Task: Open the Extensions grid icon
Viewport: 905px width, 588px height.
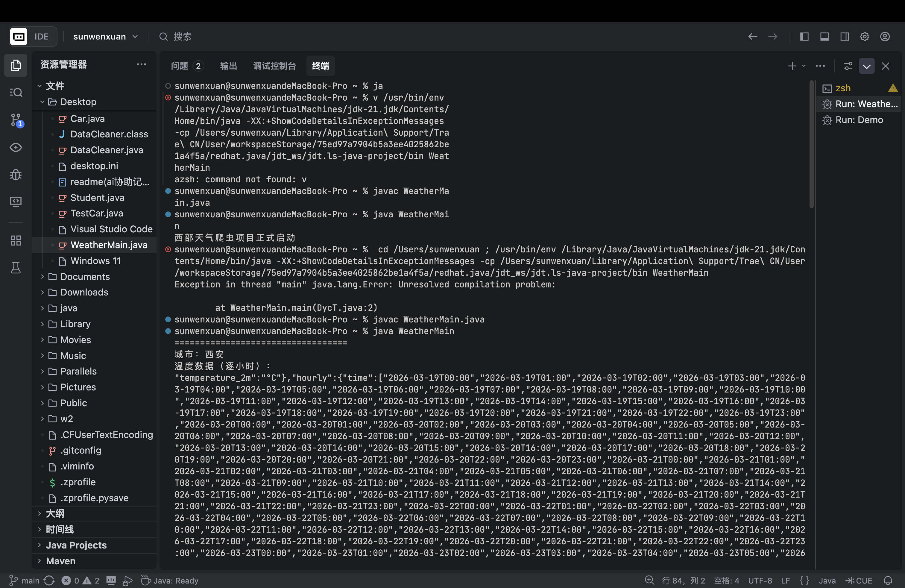Action: pyautogui.click(x=16, y=240)
